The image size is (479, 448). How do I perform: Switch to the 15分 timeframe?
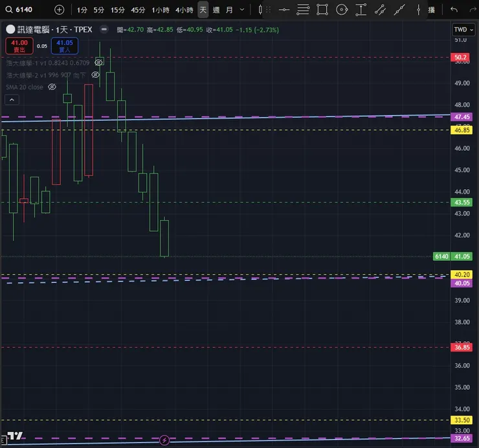[x=117, y=10]
